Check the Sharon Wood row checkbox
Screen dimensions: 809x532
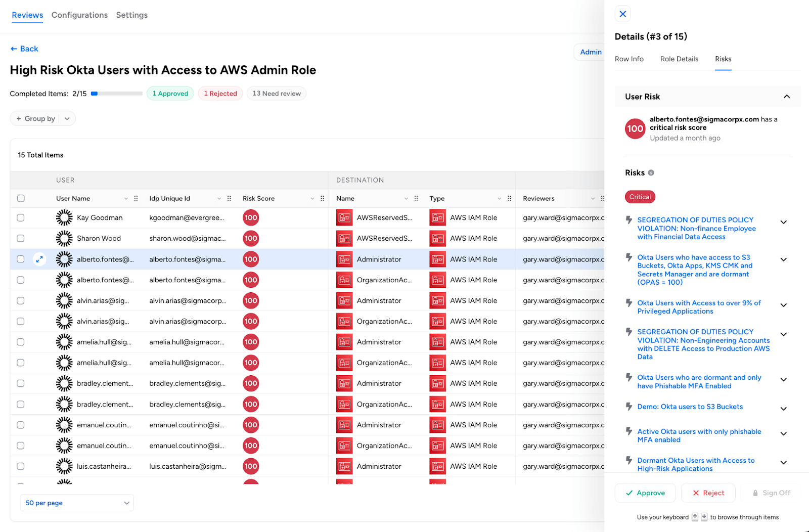pyautogui.click(x=21, y=239)
